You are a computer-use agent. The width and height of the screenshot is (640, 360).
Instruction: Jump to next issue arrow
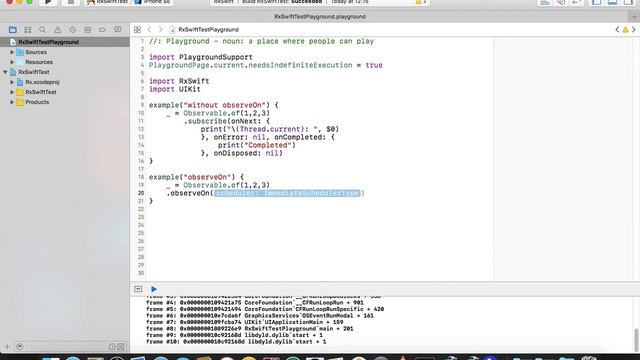click(x=634, y=29)
